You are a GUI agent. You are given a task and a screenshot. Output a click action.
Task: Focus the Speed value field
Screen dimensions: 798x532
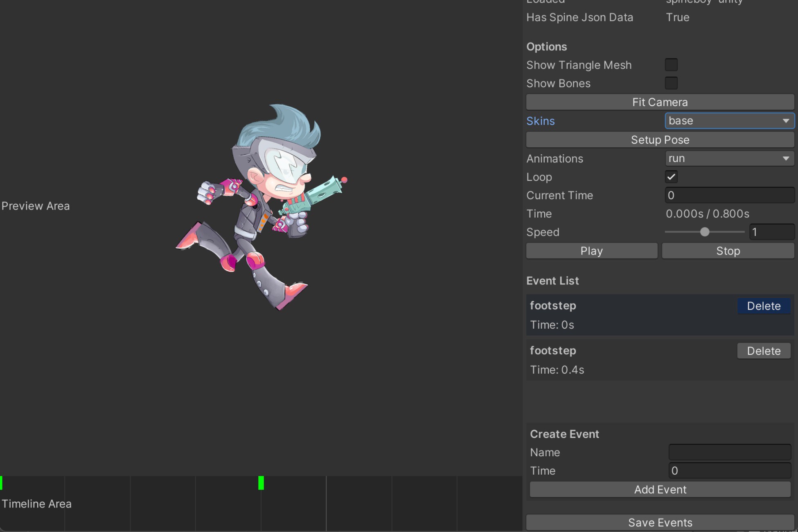[x=772, y=232]
